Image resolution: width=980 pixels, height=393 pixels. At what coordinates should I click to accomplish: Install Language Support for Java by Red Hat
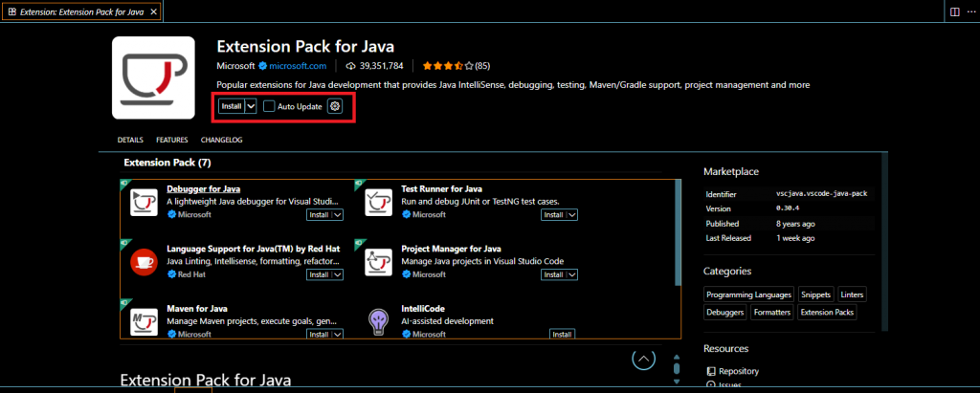pyautogui.click(x=319, y=274)
